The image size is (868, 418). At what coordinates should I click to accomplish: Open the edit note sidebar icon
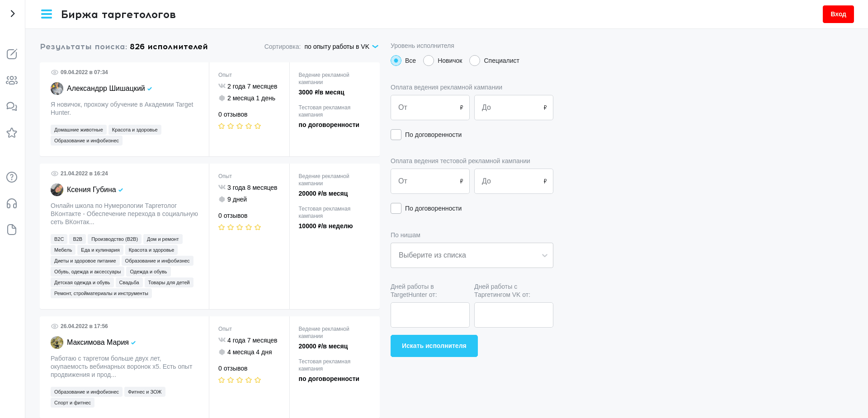pos(12,54)
